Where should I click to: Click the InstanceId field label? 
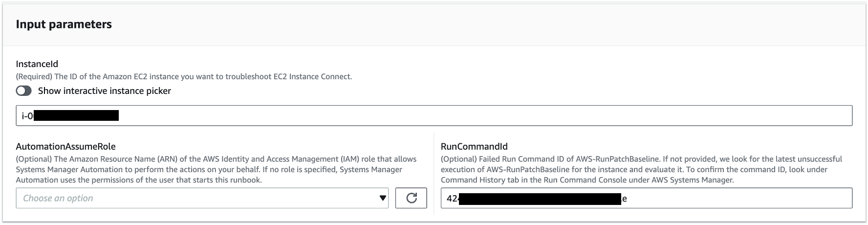[37, 64]
